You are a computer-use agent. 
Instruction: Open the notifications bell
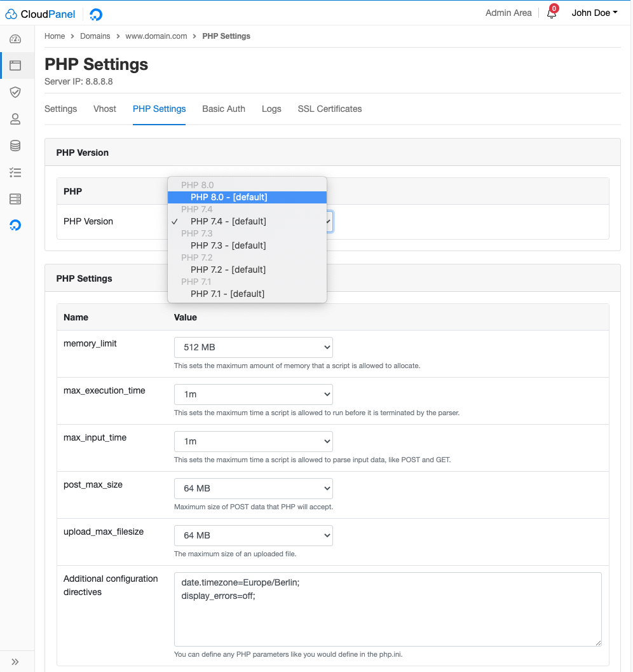552,13
